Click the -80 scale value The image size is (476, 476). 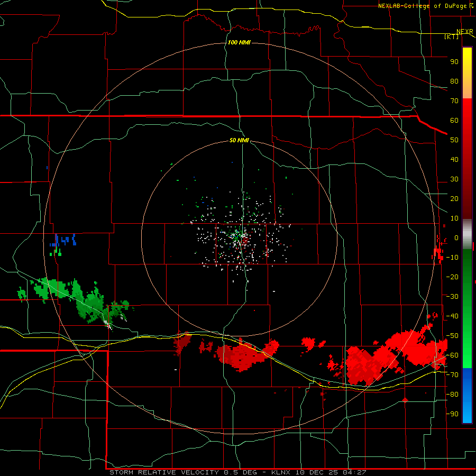pyautogui.click(x=452, y=395)
